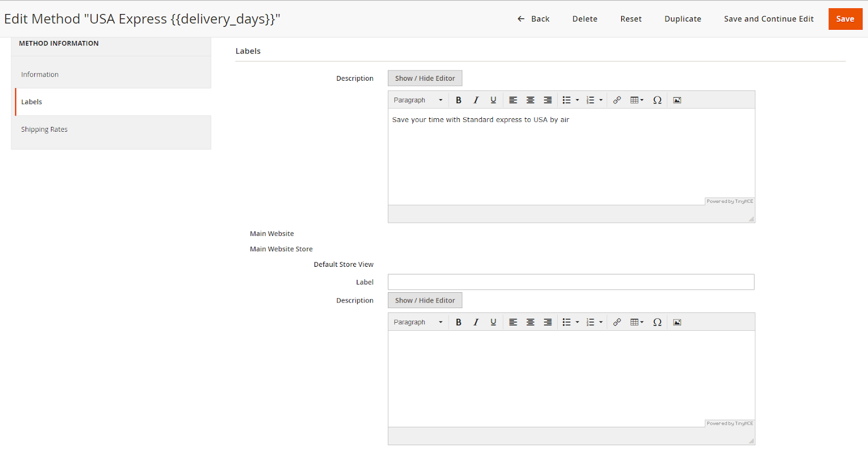Click Bold icon in top description editor

(458, 100)
